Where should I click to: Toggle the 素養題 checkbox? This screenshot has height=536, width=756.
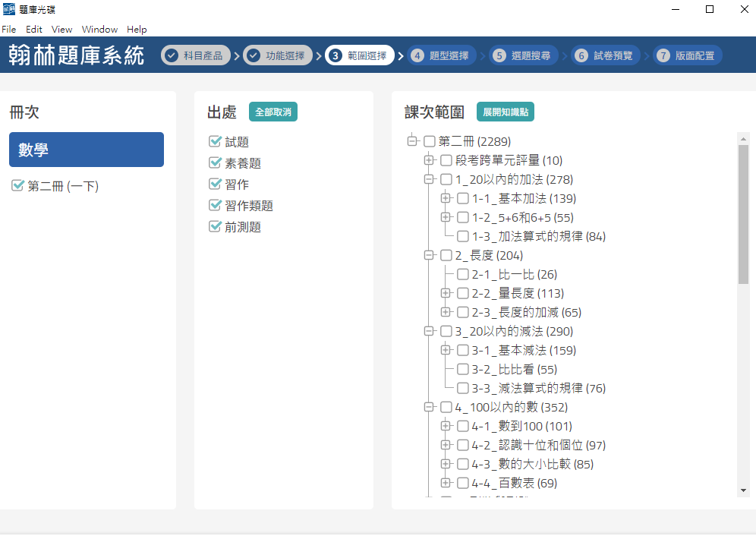[215, 163]
